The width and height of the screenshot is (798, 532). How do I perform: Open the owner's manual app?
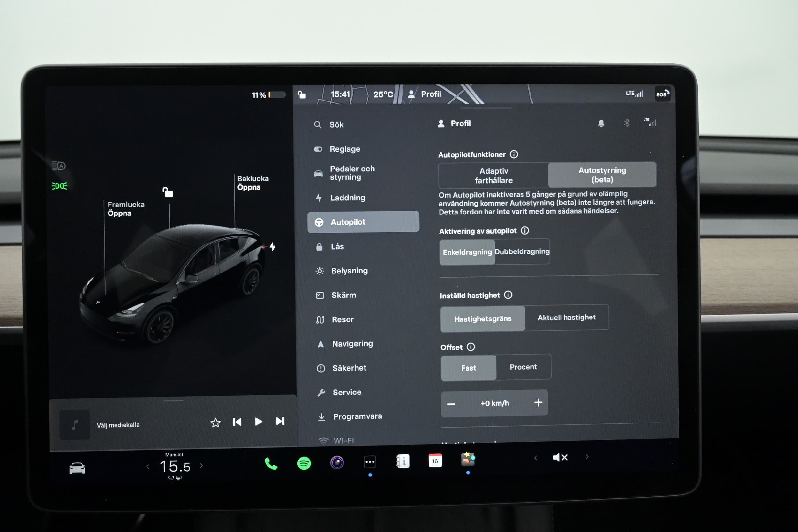tap(403, 461)
